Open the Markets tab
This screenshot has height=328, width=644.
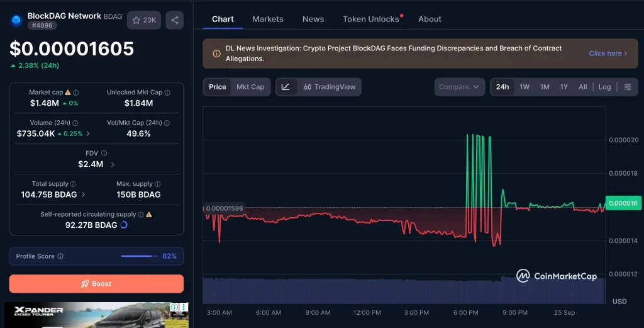coord(268,19)
